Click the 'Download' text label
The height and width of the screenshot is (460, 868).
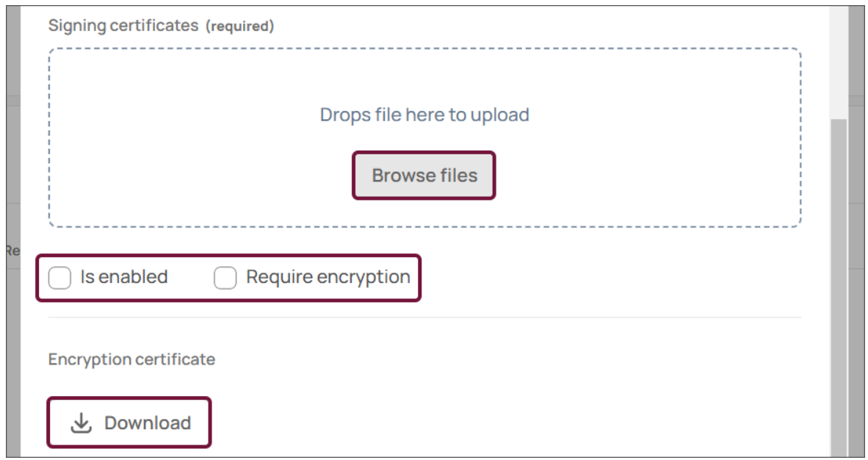tap(148, 423)
